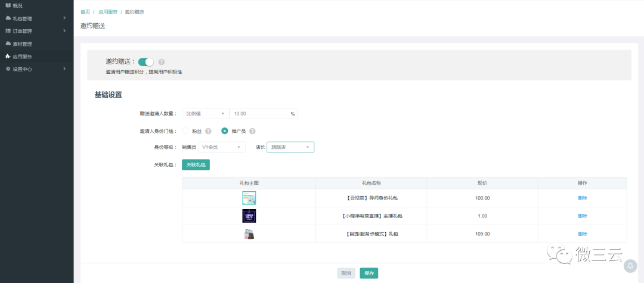644x283 pixels.
Task: Click the 操作 column header
Action: click(583, 183)
